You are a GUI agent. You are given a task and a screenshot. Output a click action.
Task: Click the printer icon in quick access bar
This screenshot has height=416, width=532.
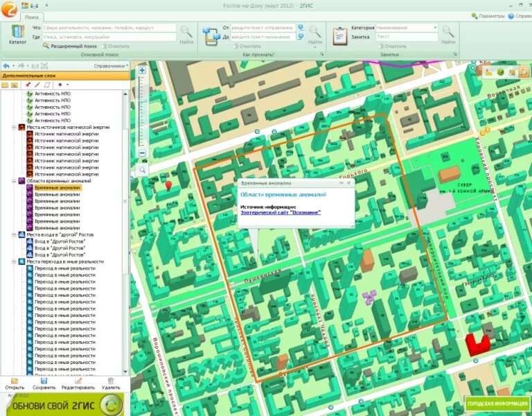click(x=34, y=6)
